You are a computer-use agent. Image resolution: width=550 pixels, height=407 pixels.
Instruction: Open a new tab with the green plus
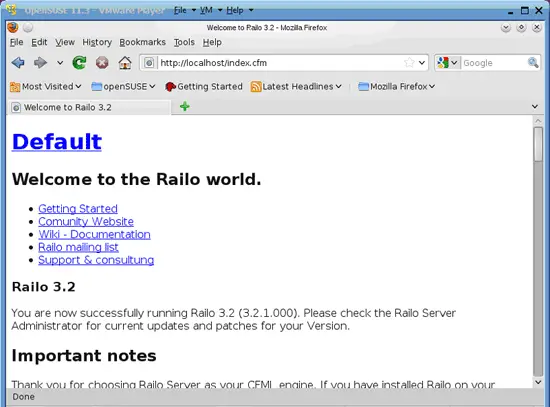click(185, 106)
